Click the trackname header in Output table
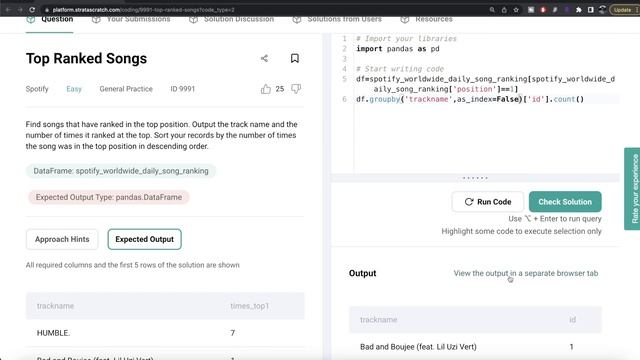This screenshot has height=360, width=640. coord(378,320)
